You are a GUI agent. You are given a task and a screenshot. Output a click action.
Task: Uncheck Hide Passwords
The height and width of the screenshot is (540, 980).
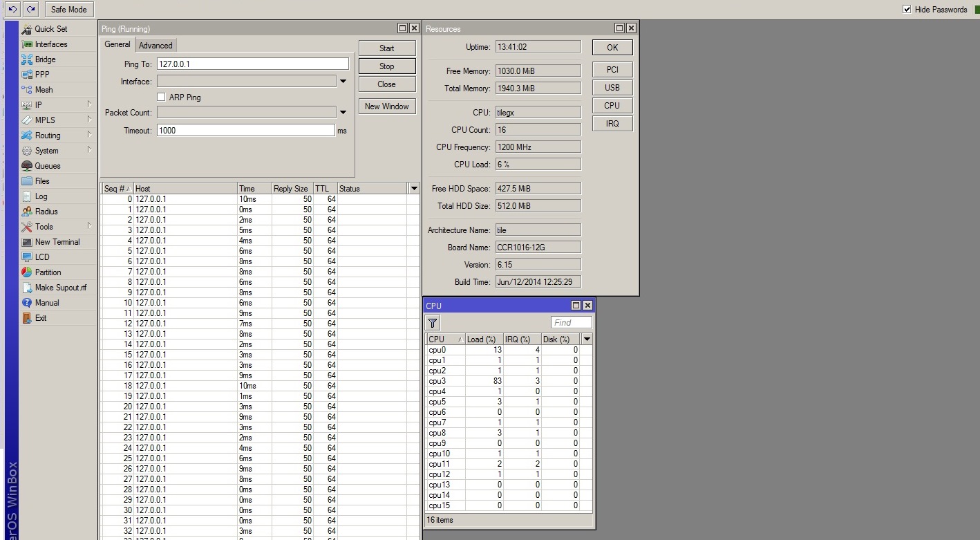point(907,9)
